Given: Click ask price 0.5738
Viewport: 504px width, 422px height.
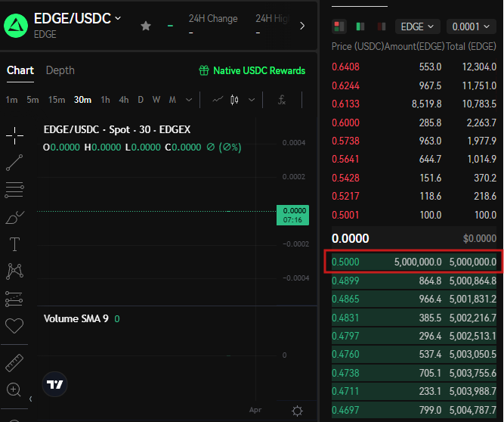Looking at the screenshot, I should coord(345,141).
